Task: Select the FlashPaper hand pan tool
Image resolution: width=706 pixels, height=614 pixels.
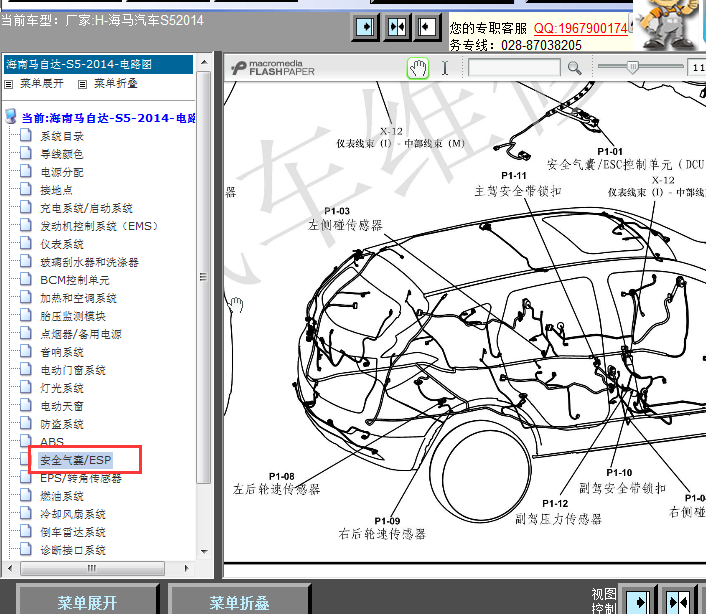Action: (x=418, y=68)
